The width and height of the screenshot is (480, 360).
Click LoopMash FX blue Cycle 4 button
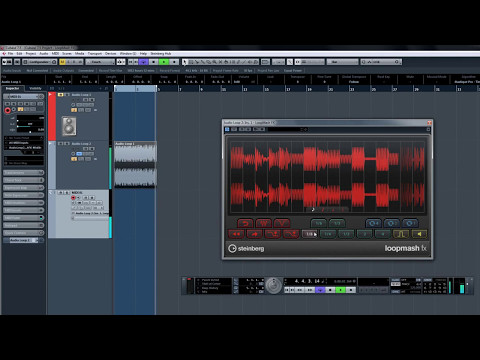(373, 223)
